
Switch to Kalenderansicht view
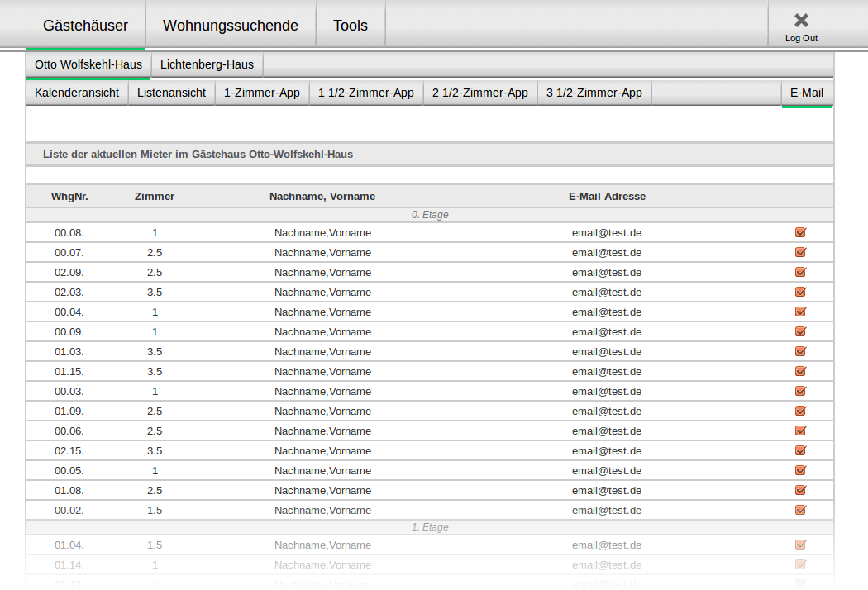coord(77,93)
